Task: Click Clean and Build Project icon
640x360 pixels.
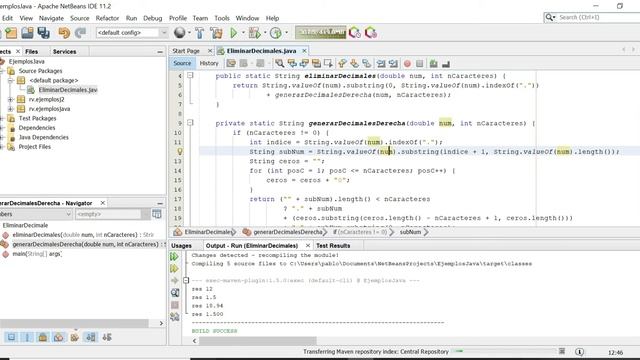Action: pos(216,33)
